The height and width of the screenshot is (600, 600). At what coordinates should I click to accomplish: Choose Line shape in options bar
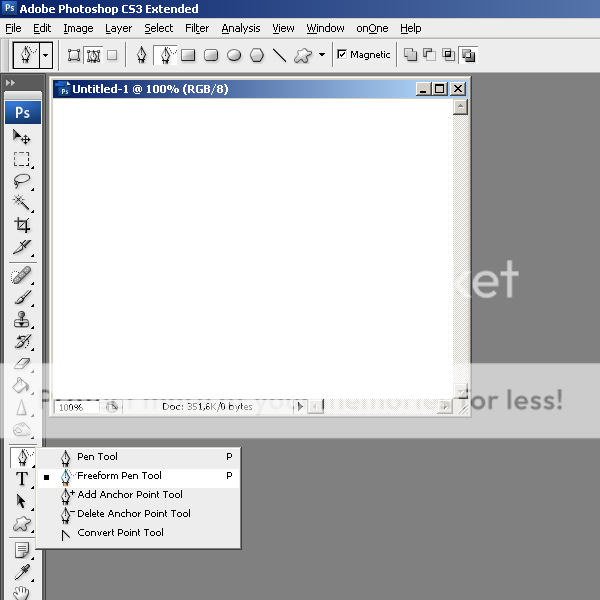tap(280, 55)
